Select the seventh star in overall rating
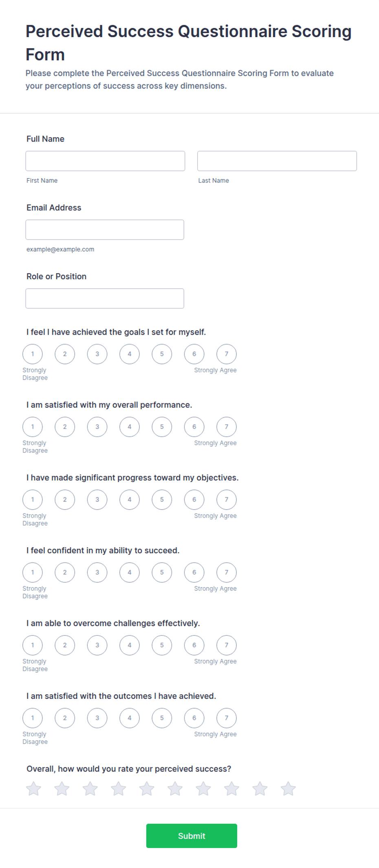The height and width of the screenshot is (868, 379). click(203, 788)
